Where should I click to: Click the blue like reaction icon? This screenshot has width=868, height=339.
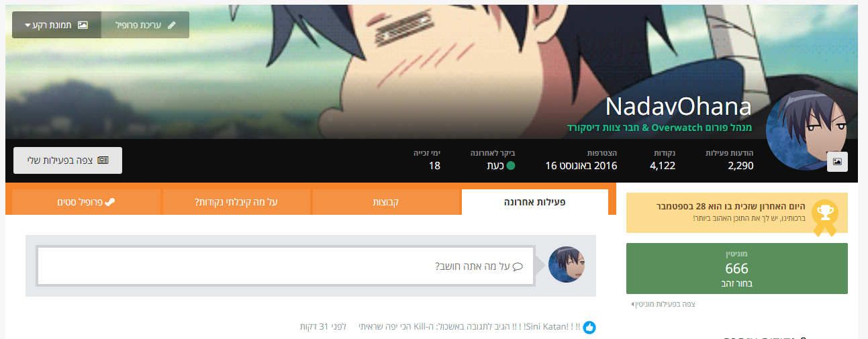click(x=589, y=328)
